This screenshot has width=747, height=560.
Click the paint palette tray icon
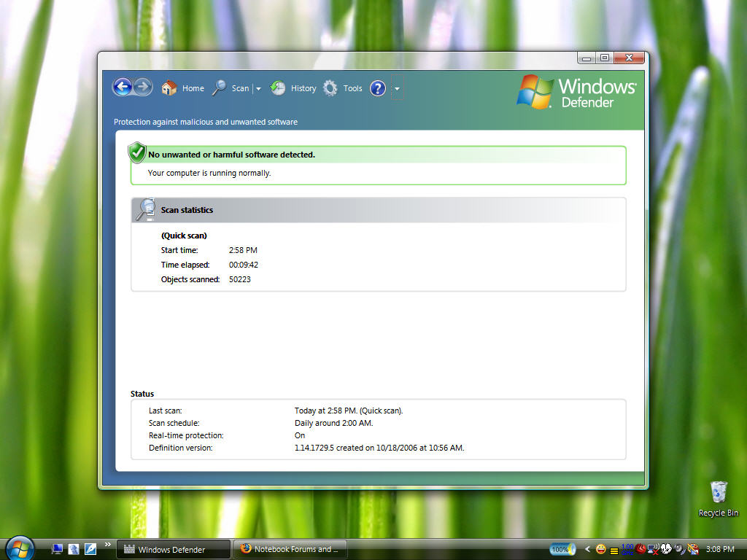[x=693, y=550]
